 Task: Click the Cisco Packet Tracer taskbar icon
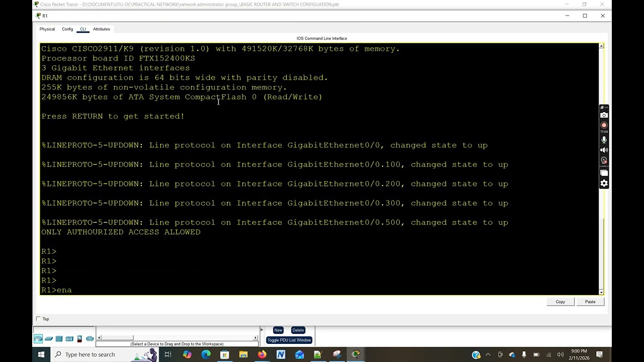click(356, 354)
